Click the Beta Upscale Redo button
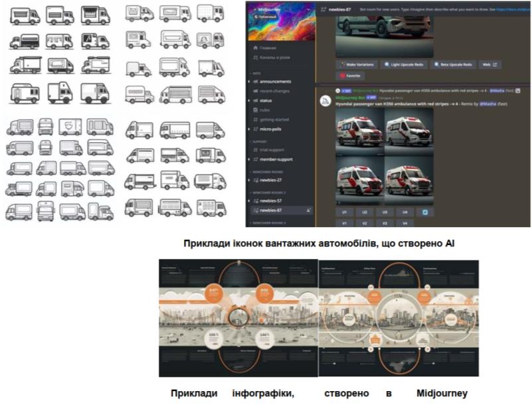Screen dimensions: 532x409 point(453,64)
